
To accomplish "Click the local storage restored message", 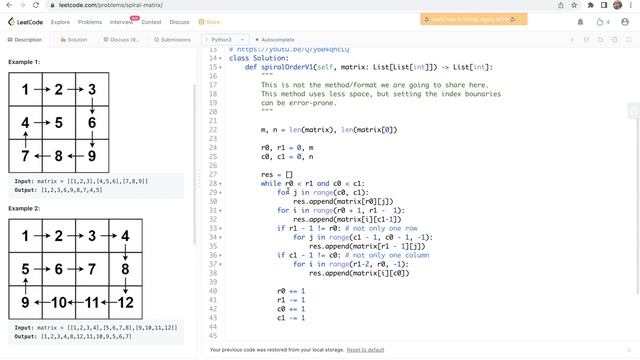I will (277, 350).
